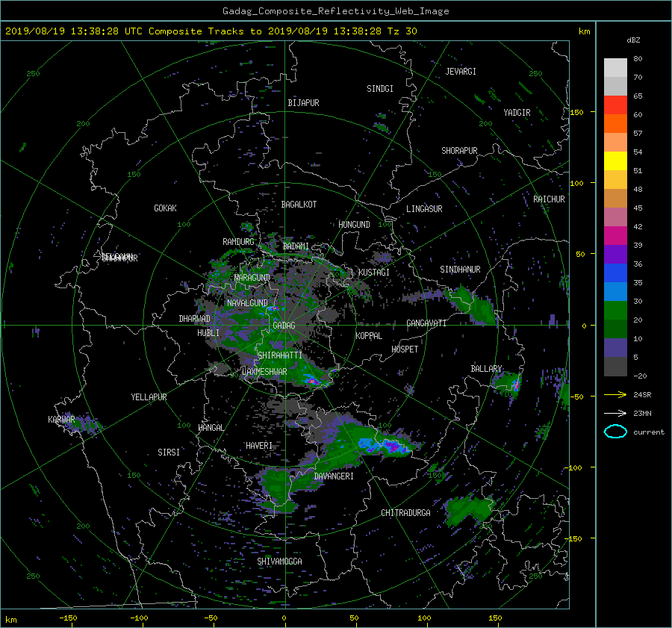Click the storm echo southeast of Ballary
The height and width of the screenshot is (628, 672).
coord(509,383)
